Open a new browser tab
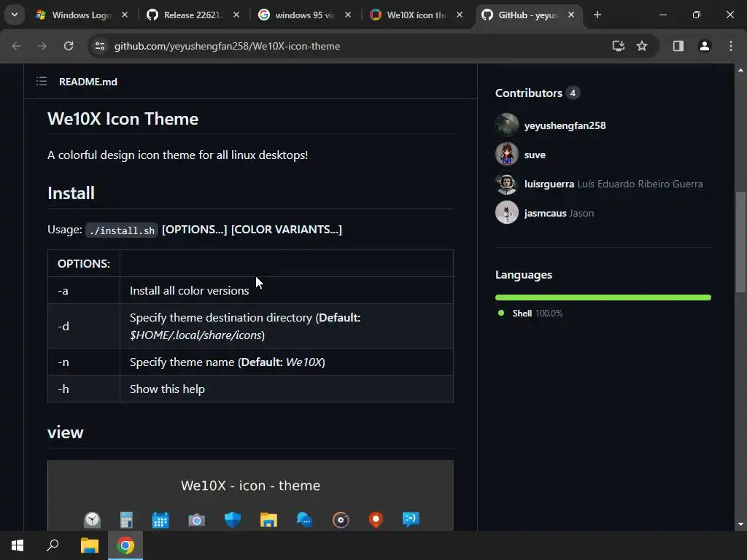This screenshot has width=747, height=560. 597,15
